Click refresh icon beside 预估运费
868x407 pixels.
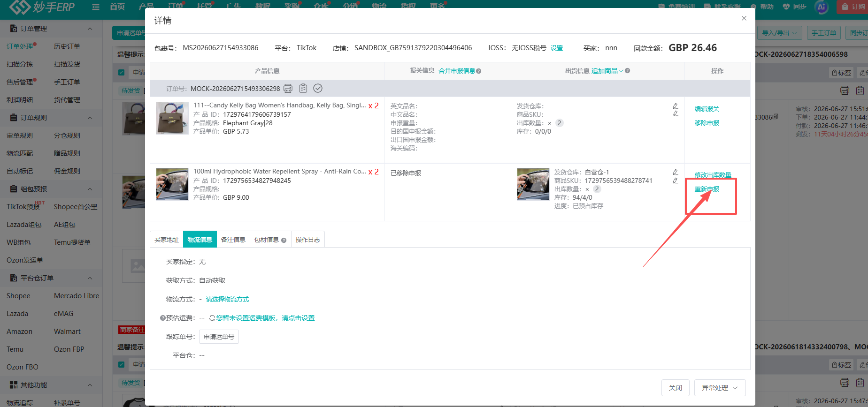(212, 318)
